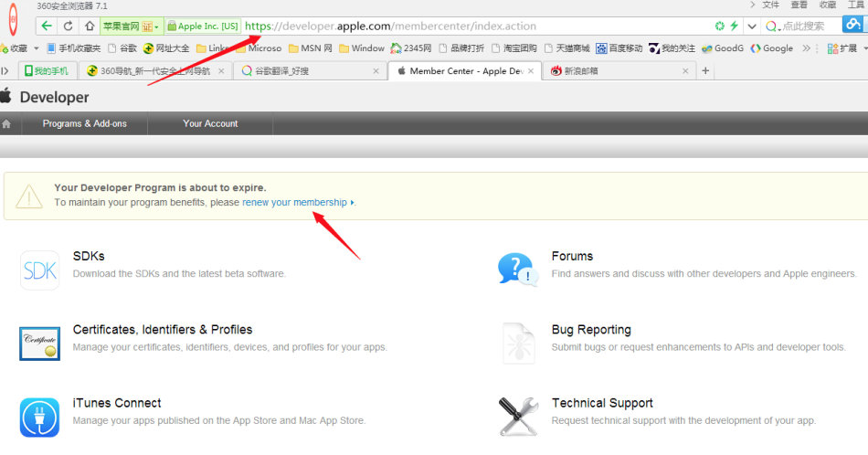Viewport: 868px width, 455px height.
Task: Click the renew your membership link
Action: 294,202
